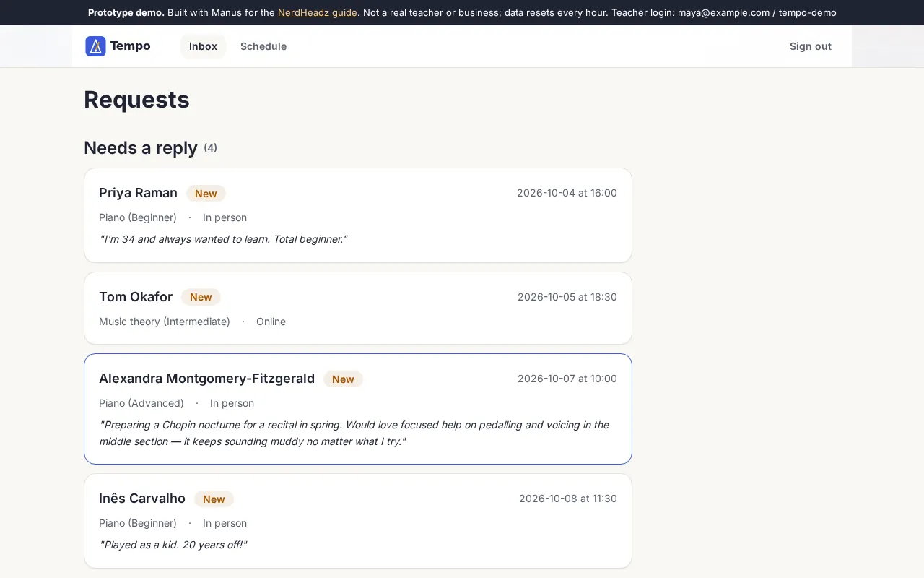
Task: Open the NerdHeadz guide link
Action: point(318,12)
